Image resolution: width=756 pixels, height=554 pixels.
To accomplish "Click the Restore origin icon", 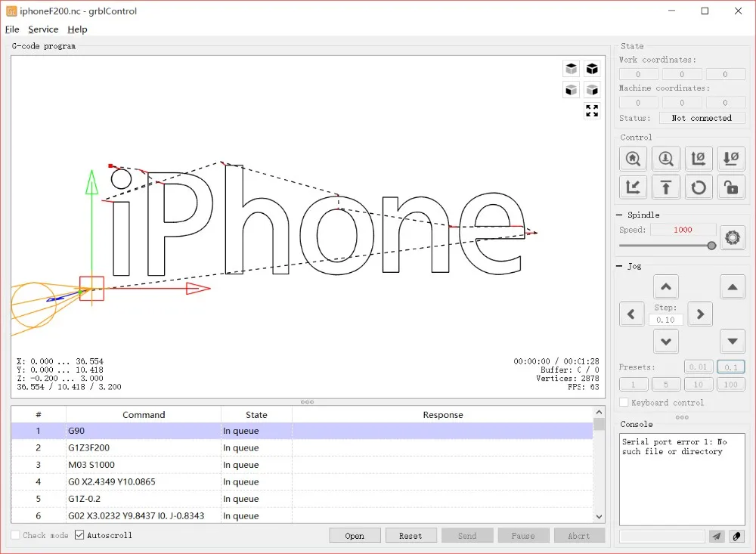I will pos(633,187).
